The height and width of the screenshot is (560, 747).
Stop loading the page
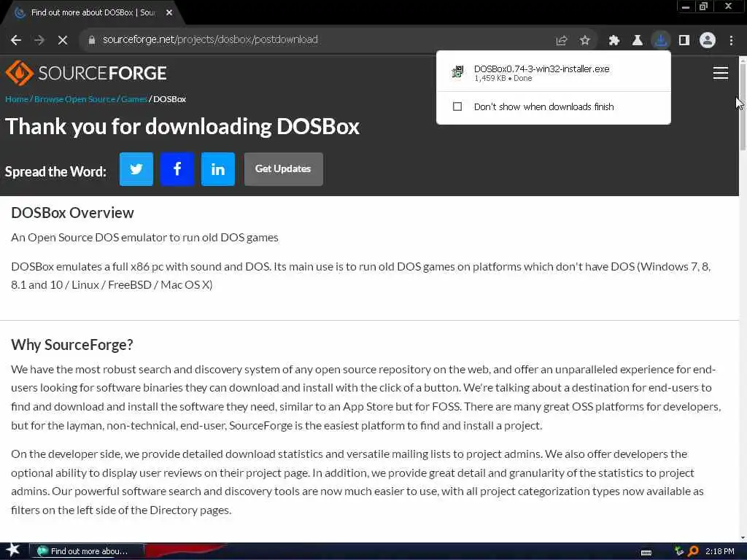point(63,40)
